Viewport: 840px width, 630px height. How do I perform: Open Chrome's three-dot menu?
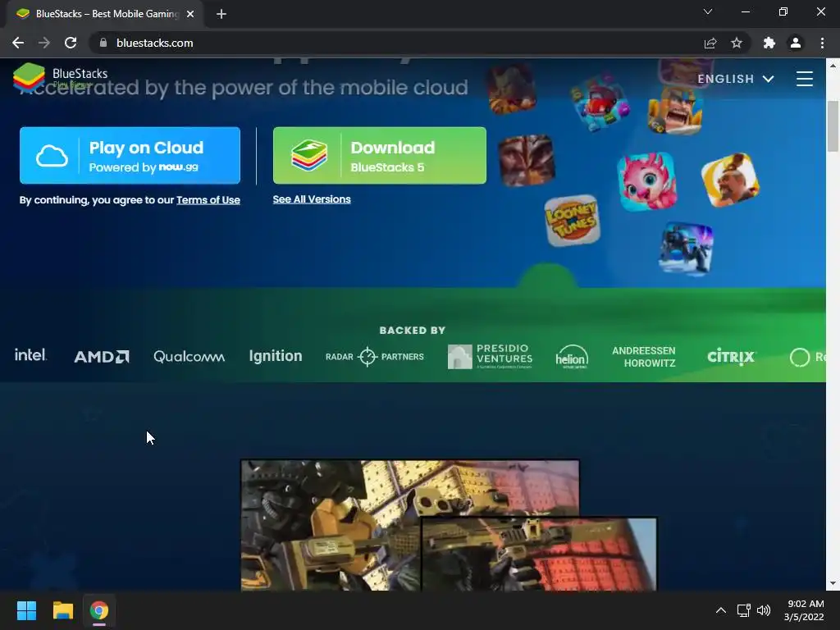click(822, 43)
